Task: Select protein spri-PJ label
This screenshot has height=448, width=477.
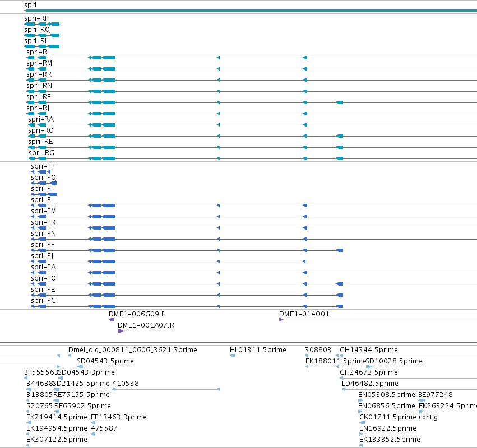Action: pos(42,256)
